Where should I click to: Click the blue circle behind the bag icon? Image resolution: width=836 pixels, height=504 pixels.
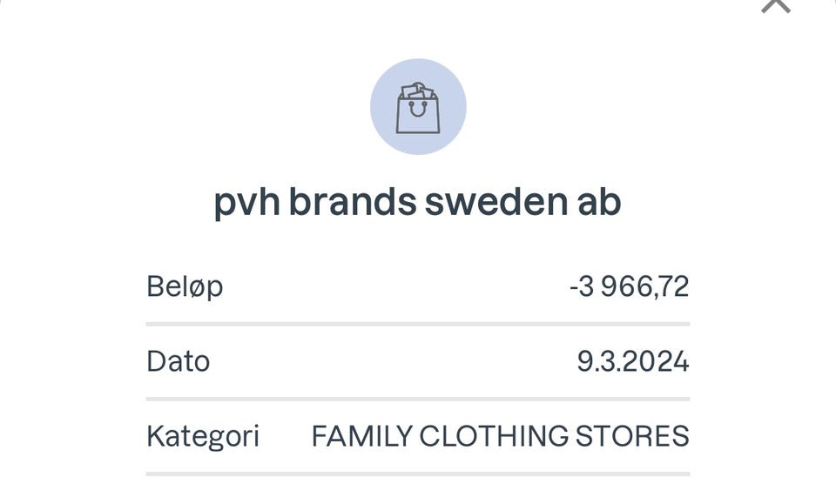[390, 132]
